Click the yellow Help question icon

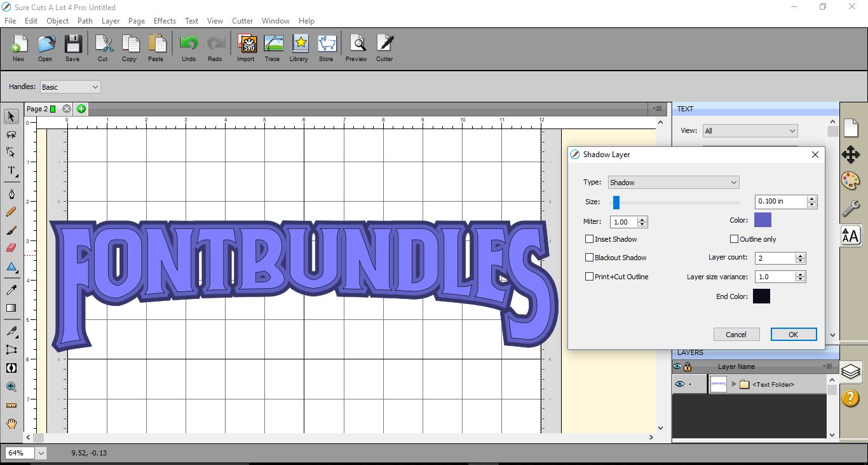pyautogui.click(x=850, y=398)
